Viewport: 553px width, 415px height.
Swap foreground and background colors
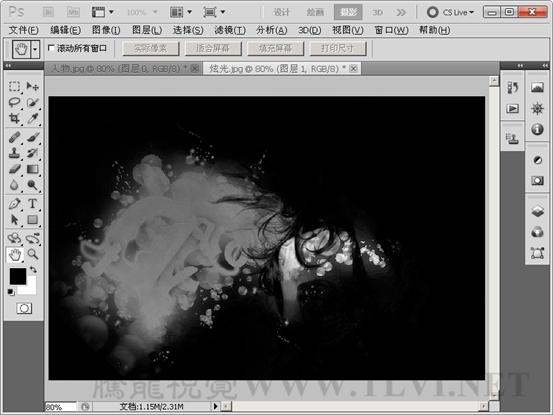pos(33,270)
